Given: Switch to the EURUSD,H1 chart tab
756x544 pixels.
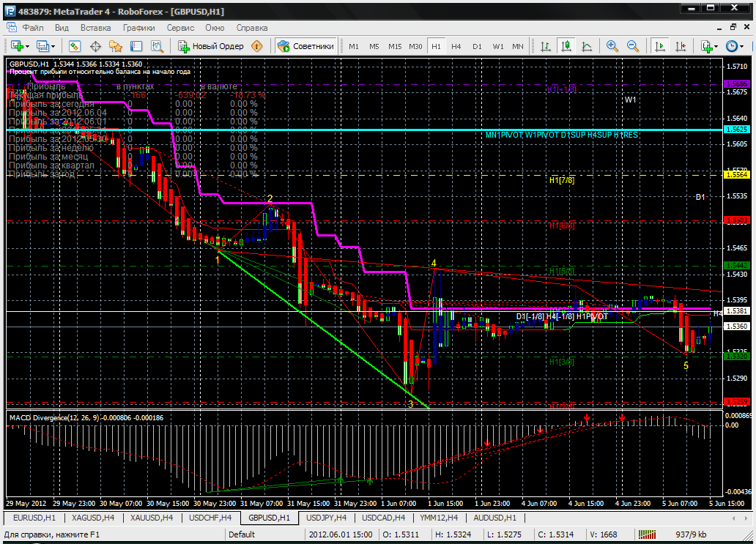Looking at the screenshot, I should point(34,518).
